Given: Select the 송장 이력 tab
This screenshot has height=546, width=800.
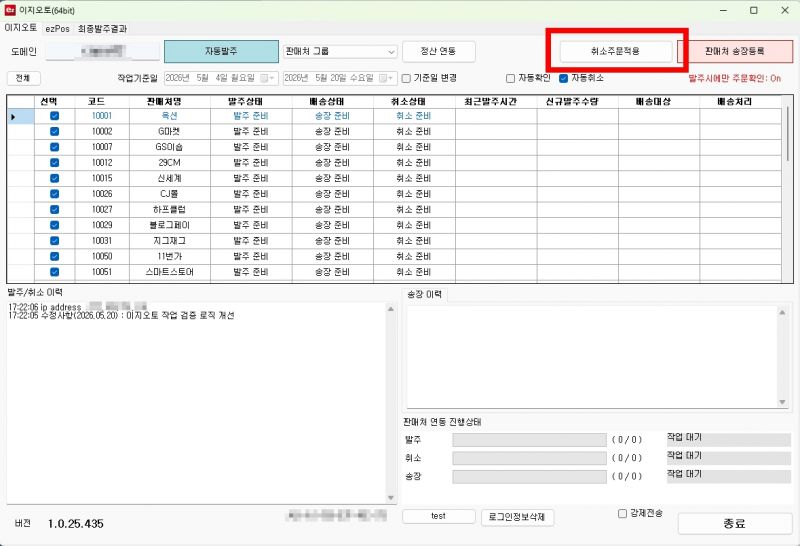Looking at the screenshot, I should point(424,294).
